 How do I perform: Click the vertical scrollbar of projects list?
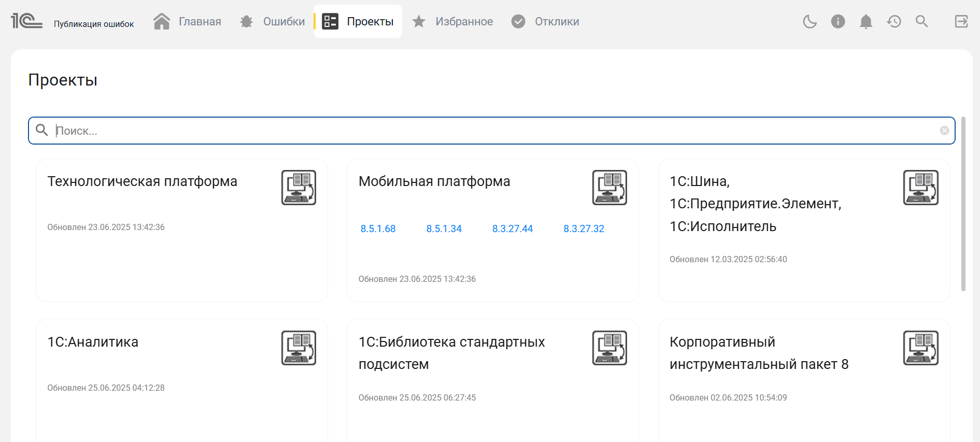click(x=963, y=204)
